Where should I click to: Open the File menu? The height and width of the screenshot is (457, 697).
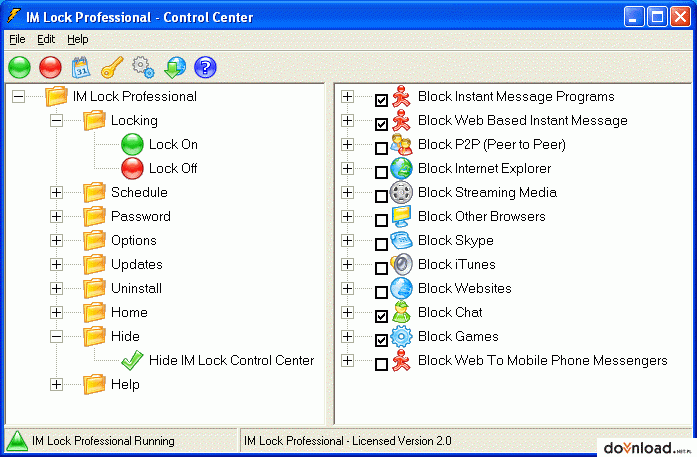(x=17, y=40)
